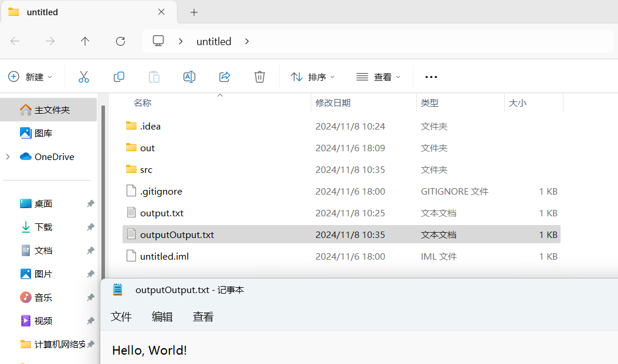This screenshot has width=618, height=364.
Task: Go up one folder level
Action: tap(85, 42)
